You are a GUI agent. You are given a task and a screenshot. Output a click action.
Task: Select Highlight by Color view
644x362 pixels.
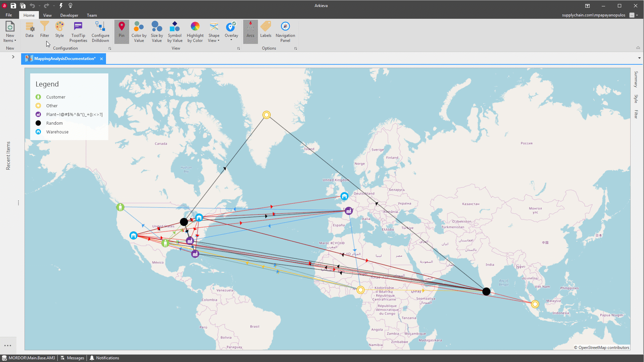click(x=195, y=32)
